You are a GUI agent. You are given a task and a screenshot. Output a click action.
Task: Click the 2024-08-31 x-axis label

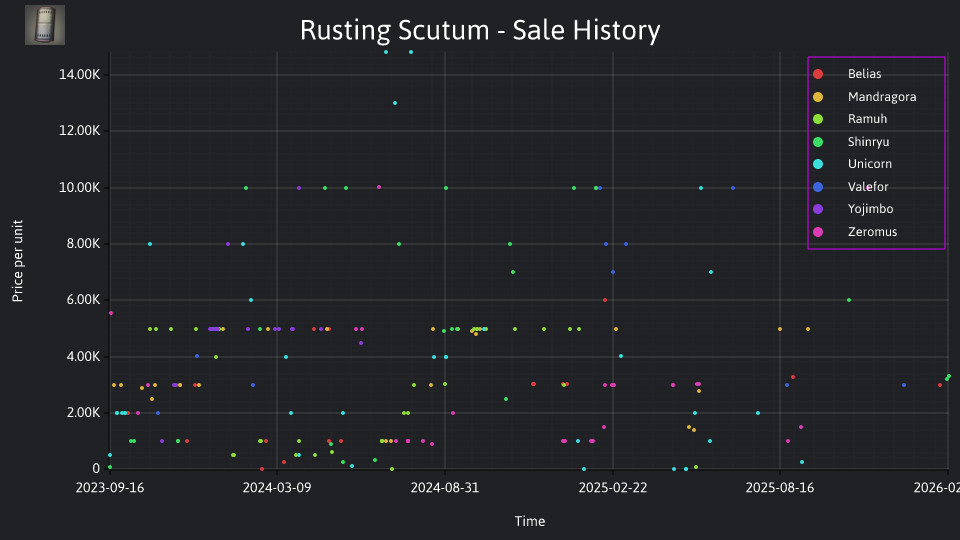click(444, 487)
